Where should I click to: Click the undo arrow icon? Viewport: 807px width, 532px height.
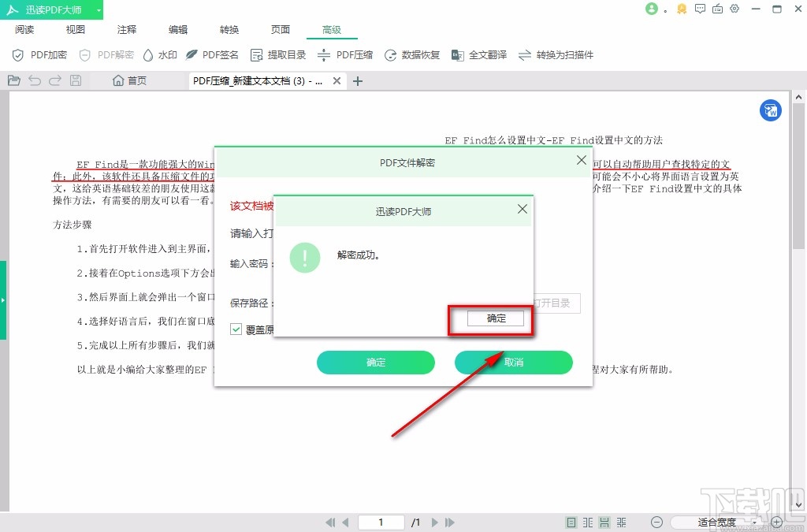pos(35,80)
